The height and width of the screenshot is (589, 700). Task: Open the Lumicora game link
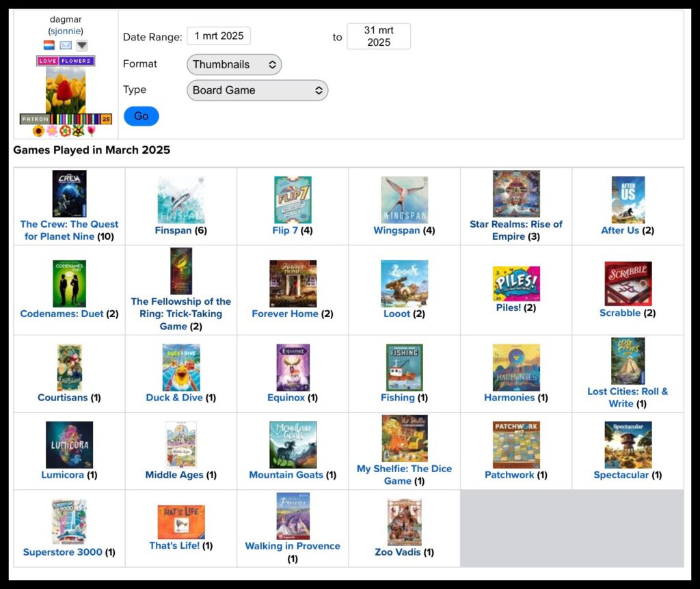click(x=62, y=475)
